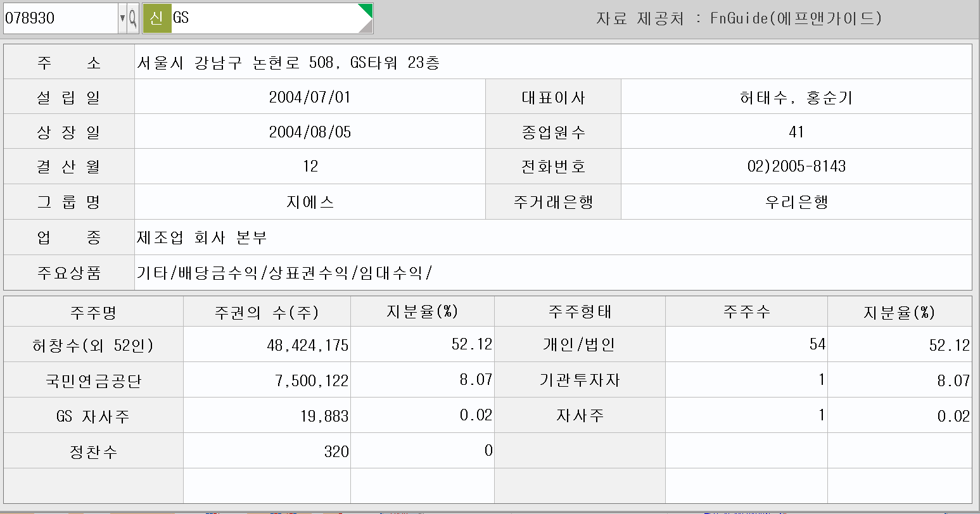Click the green 신 badge icon
The image size is (980, 514).
pos(156,18)
